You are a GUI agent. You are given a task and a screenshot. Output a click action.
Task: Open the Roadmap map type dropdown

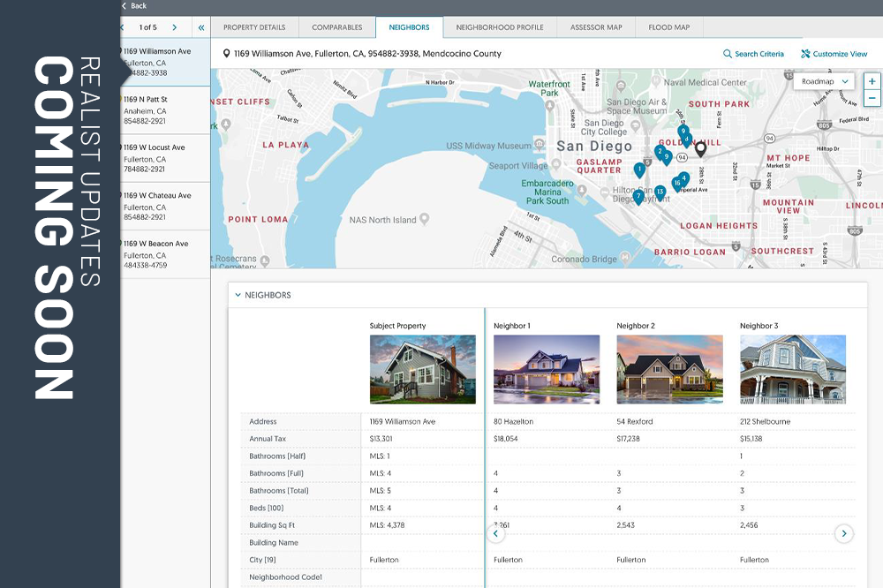tap(825, 81)
